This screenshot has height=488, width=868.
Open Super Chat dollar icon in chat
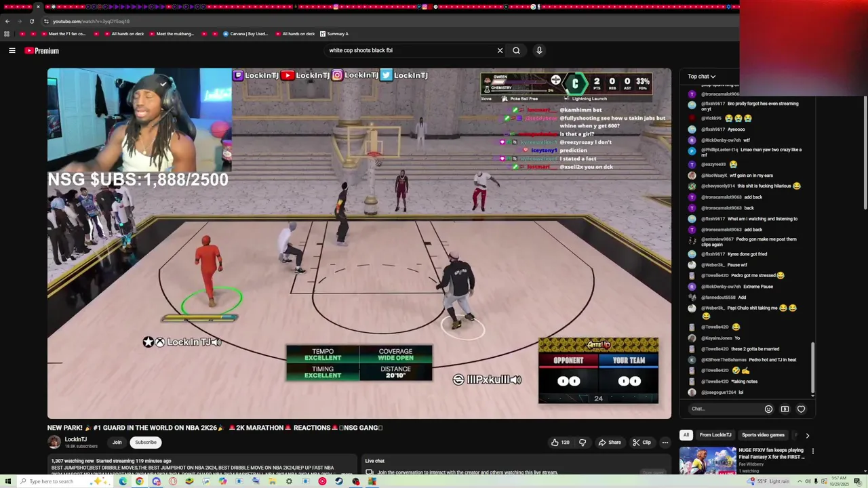(x=785, y=409)
